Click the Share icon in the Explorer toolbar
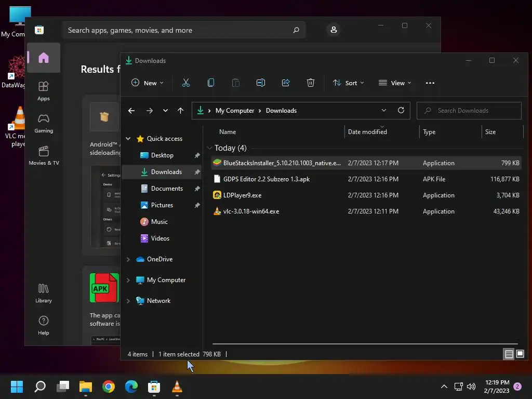The height and width of the screenshot is (399, 532). (x=286, y=83)
